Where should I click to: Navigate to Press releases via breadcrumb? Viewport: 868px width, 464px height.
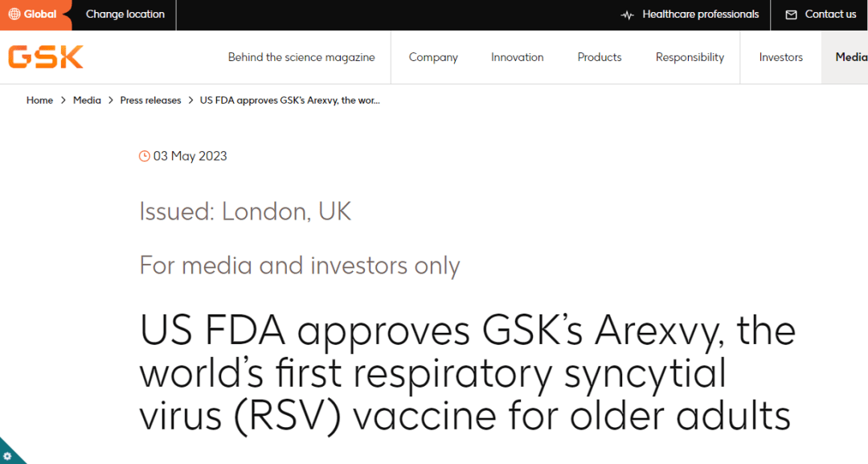click(x=150, y=100)
